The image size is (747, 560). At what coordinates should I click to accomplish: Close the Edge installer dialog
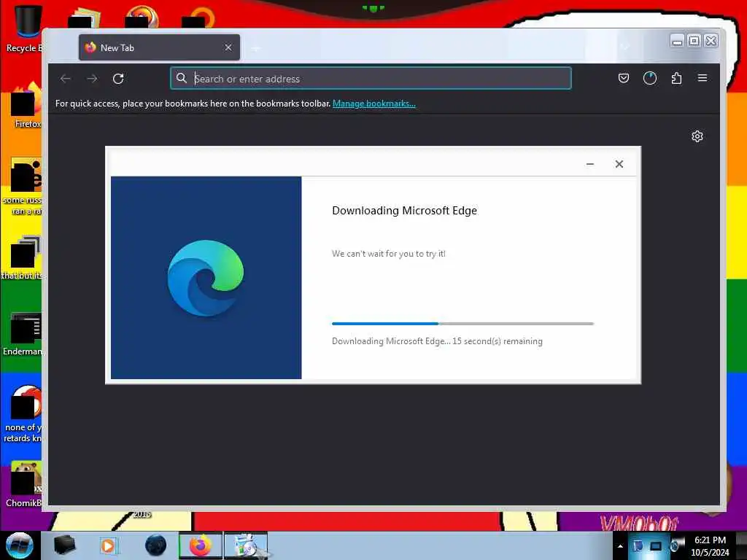(x=619, y=164)
